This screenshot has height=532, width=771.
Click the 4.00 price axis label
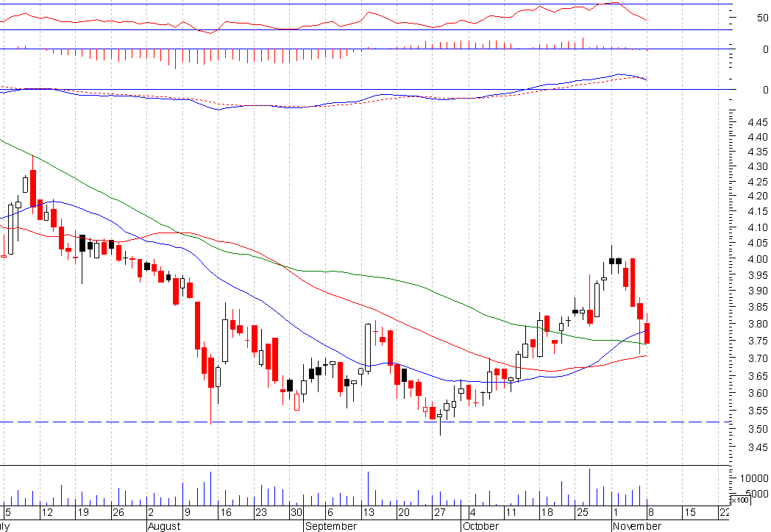pyautogui.click(x=757, y=259)
